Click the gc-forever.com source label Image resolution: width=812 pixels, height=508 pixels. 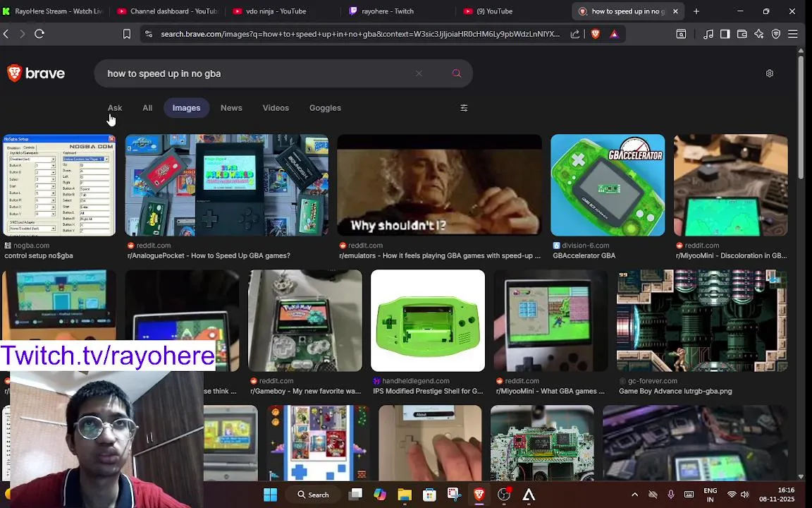(x=653, y=380)
